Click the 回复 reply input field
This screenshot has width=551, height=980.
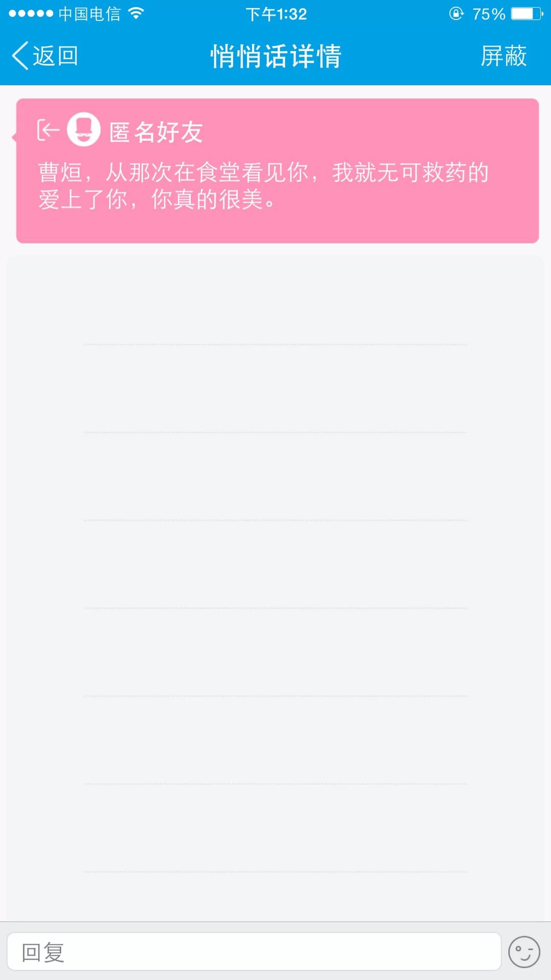click(254, 952)
